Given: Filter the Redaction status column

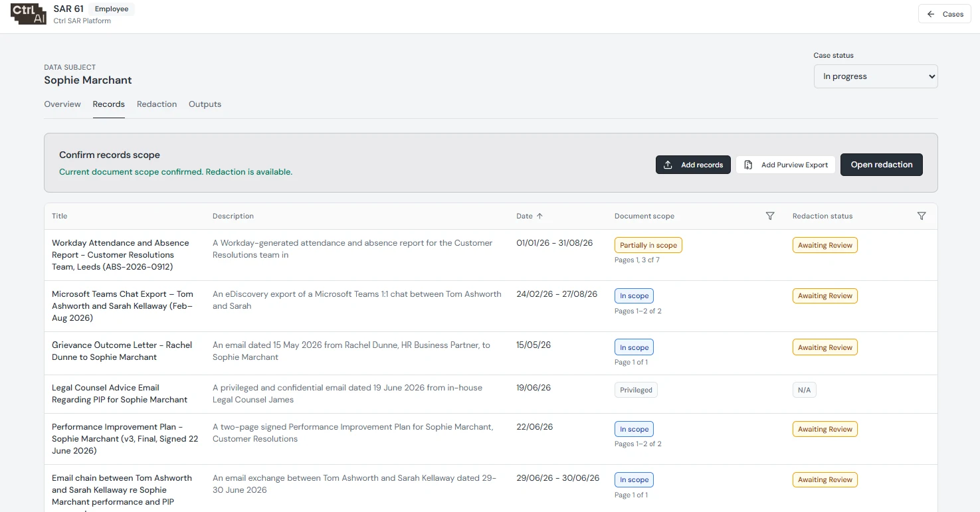Looking at the screenshot, I should tap(922, 216).
